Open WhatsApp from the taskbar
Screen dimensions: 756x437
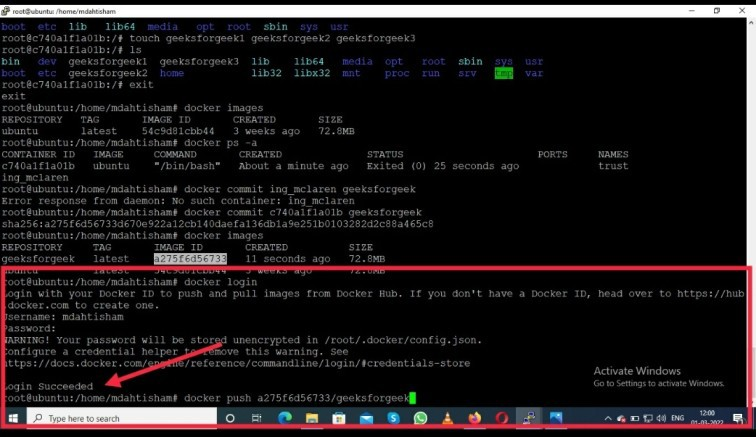point(420,418)
